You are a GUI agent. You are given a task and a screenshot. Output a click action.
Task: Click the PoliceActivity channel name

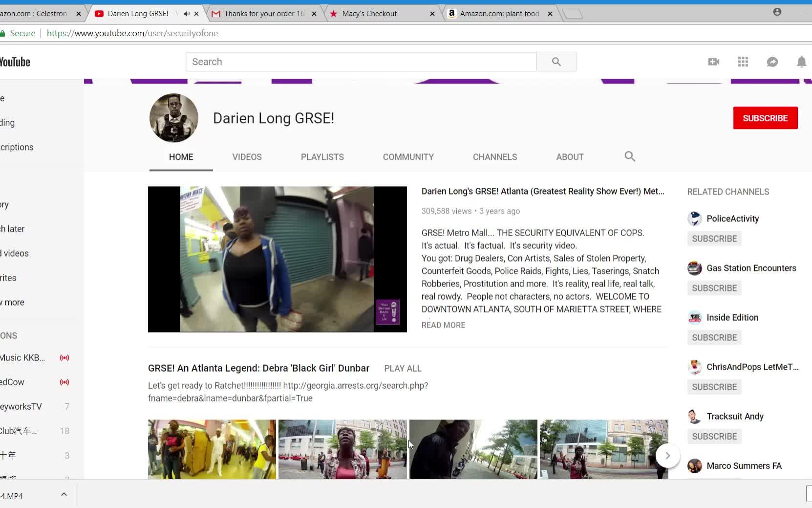point(732,219)
